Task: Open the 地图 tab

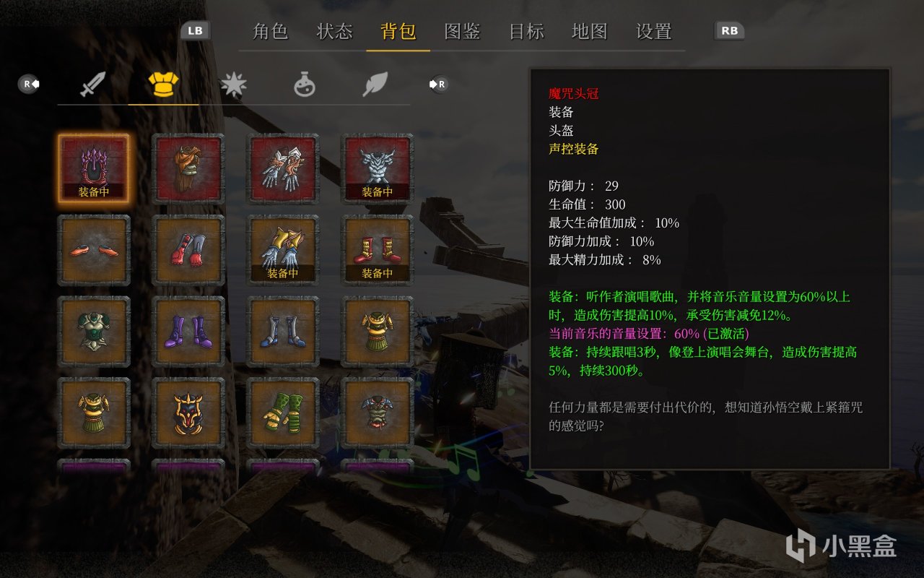Action: pyautogui.click(x=590, y=31)
